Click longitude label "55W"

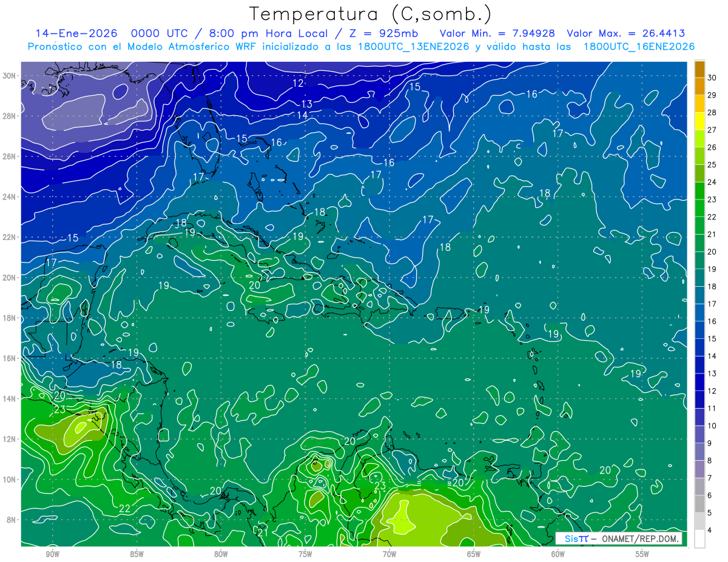[x=642, y=554]
